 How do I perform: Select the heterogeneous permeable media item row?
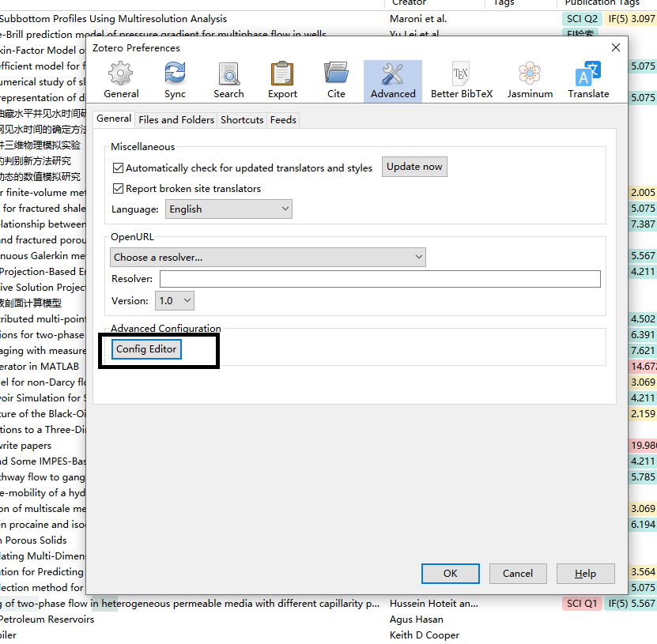click(191, 604)
